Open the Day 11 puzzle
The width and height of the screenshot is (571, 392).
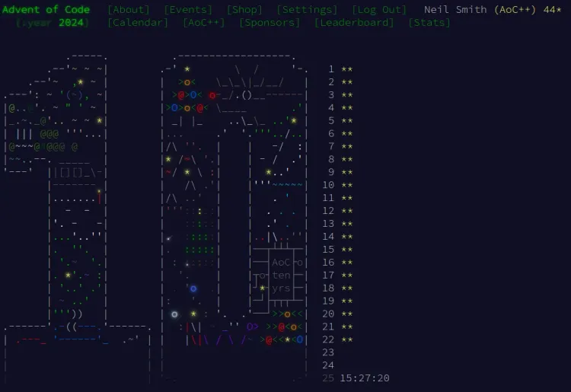click(x=337, y=198)
